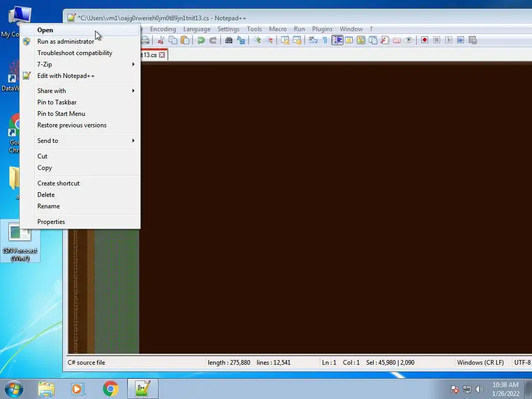This screenshot has width=532, height=399.
Task: Click the Copy toolbar icon in Notepad++
Action: tap(173, 40)
